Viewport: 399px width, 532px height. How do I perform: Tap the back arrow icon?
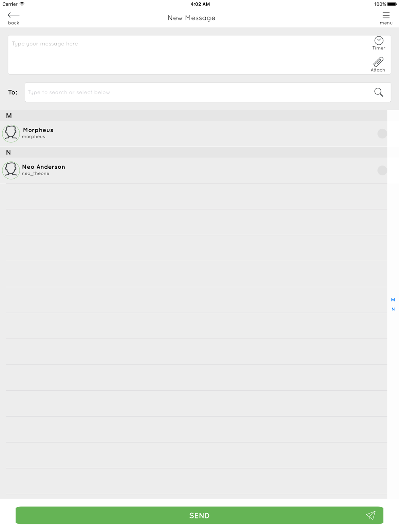click(14, 15)
